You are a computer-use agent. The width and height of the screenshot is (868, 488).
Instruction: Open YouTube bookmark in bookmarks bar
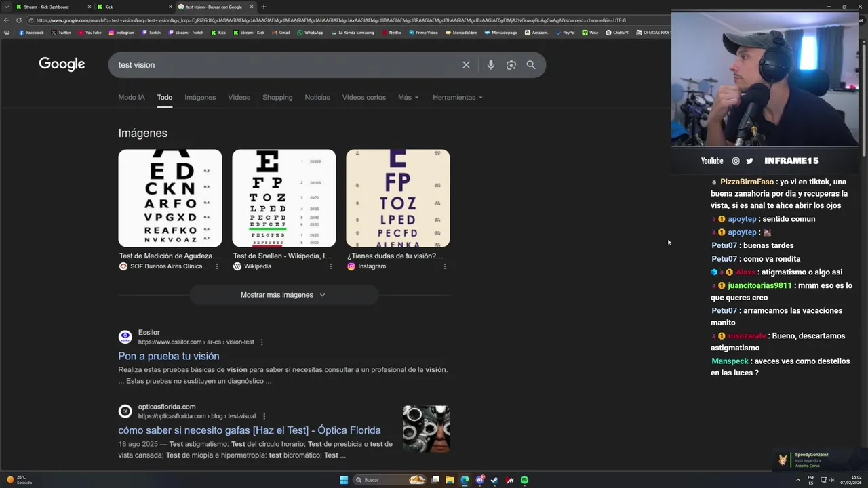pyautogui.click(x=90, y=33)
